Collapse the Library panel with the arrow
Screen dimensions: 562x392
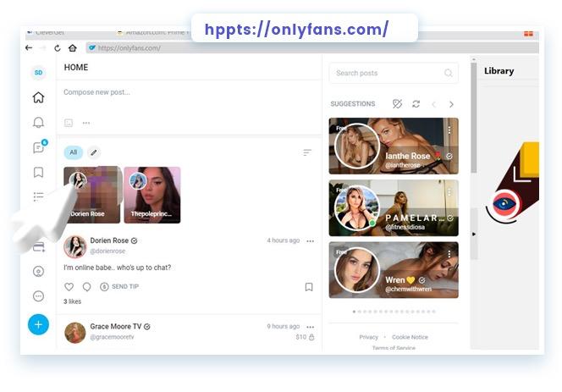(474, 235)
